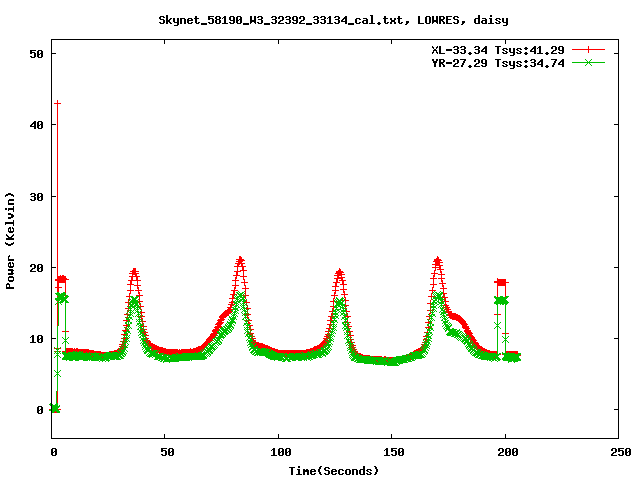Click the y-axis tick label 40
The height and width of the screenshot is (480, 640).
[36, 125]
